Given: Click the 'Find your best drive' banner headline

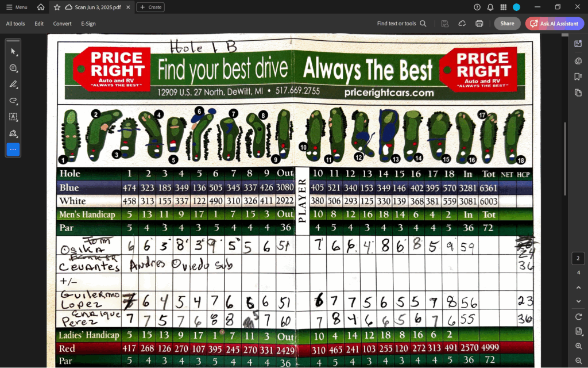Looking at the screenshot, I should (x=223, y=70).
